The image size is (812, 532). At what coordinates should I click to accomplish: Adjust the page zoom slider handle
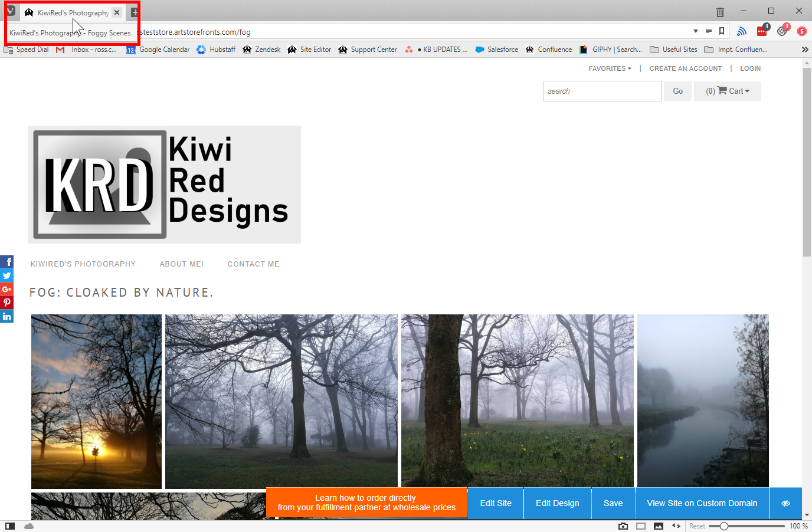coord(724,526)
